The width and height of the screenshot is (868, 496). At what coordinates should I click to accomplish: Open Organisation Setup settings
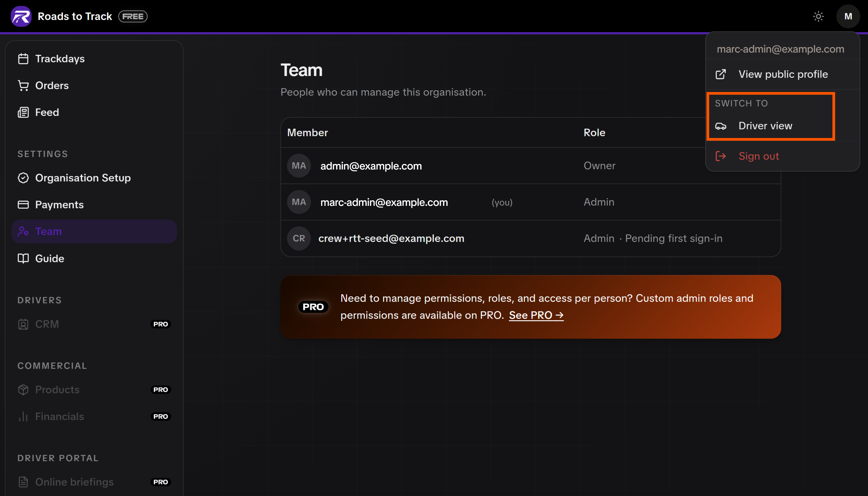(94, 178)
